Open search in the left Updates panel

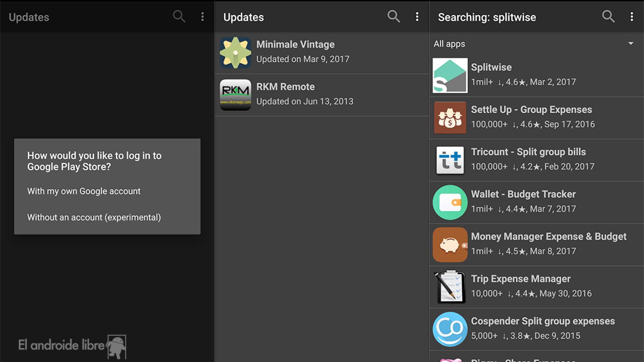(179, 16)
